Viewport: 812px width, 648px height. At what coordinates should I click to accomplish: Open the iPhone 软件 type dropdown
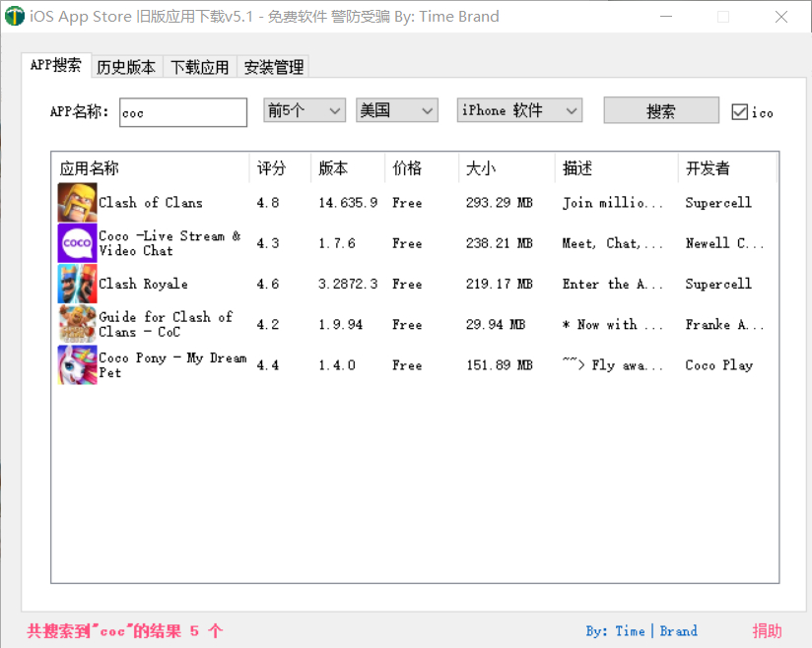[519, 111]
